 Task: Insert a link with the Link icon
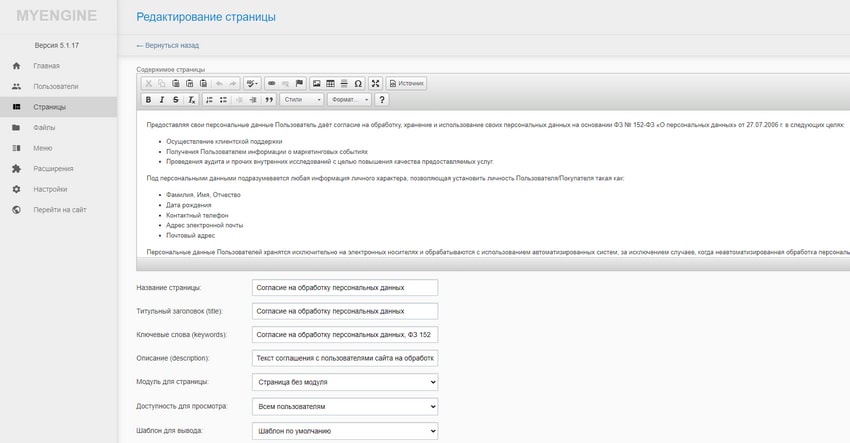[272, 84]
